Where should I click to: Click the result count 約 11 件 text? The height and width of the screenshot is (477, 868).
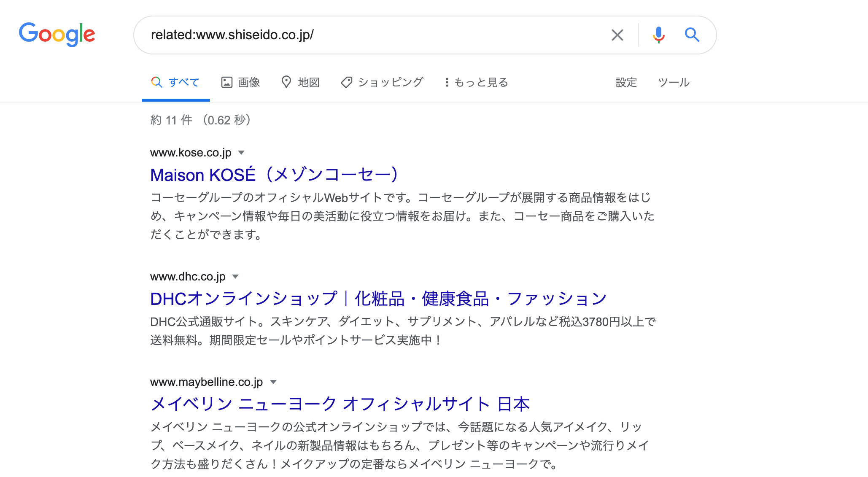click(171, 120)
